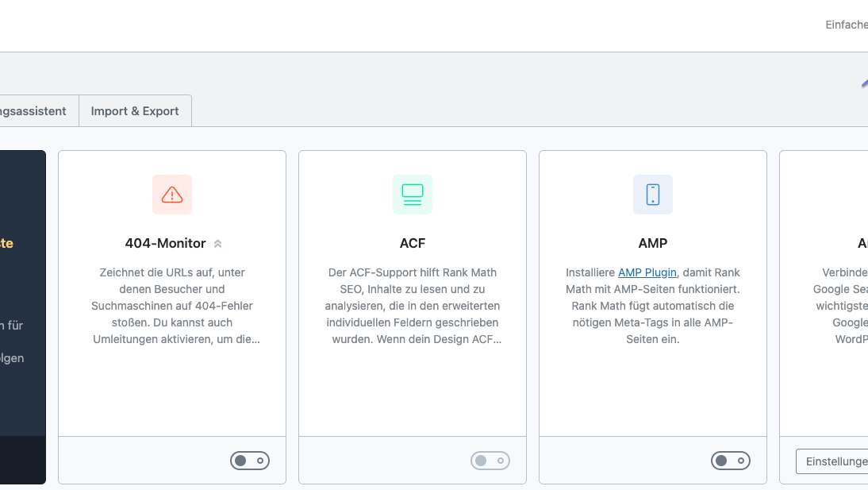Click the AMP mobile phone icon

(x=653, y=195)
